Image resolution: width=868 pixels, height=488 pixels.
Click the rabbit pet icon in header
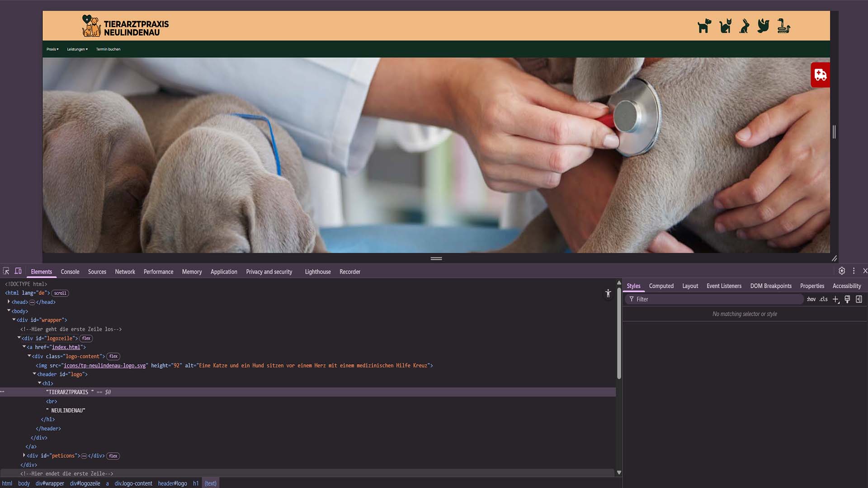tap(744, 26)
